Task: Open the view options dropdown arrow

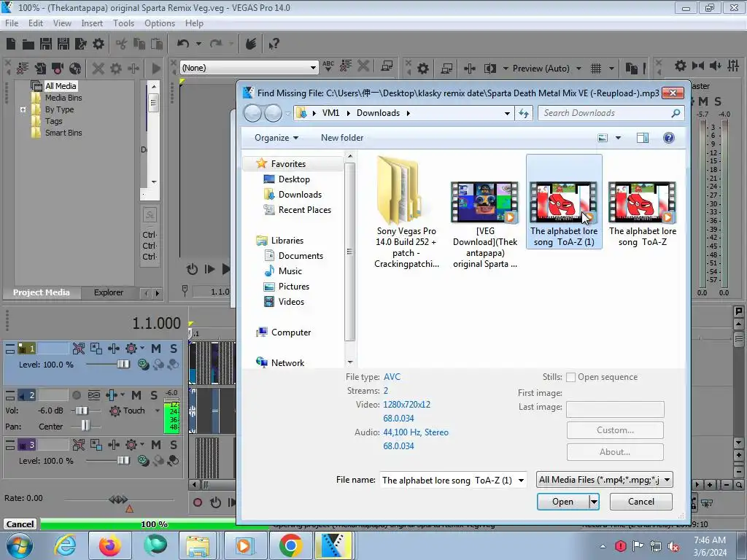Action: 619,138
